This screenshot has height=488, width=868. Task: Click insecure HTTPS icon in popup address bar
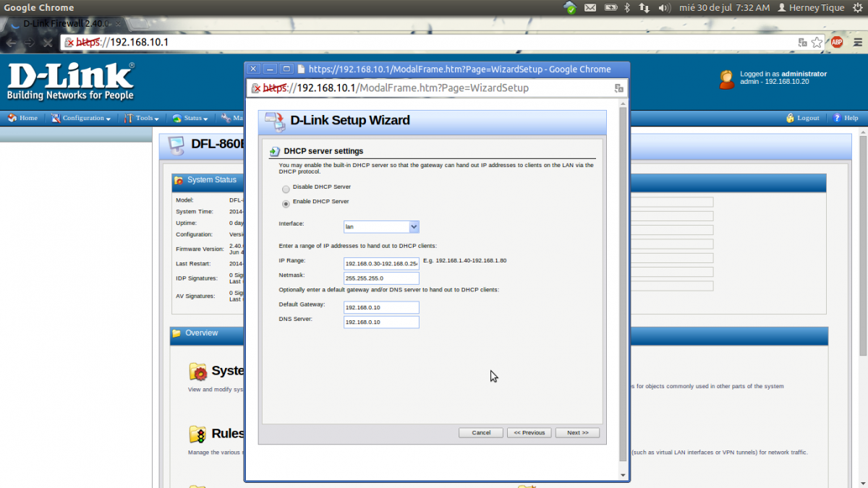coord(255,88)
